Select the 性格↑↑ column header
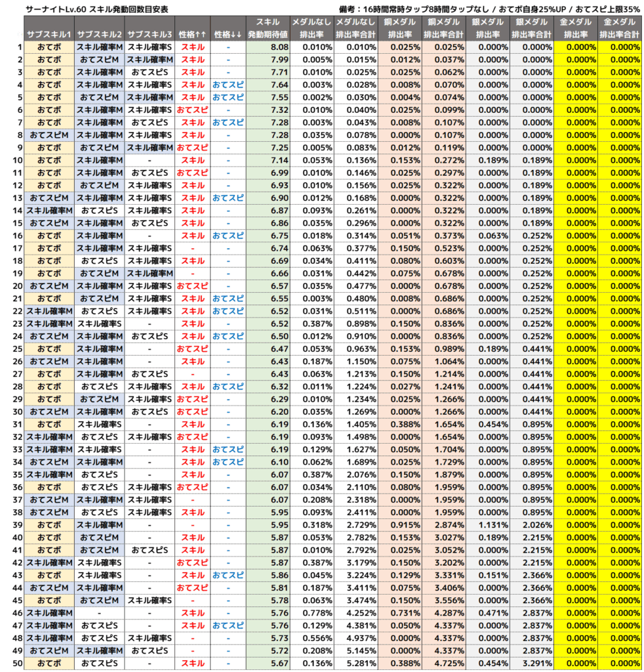This screenshot has height=672, width=644. (x=192, y=34)
